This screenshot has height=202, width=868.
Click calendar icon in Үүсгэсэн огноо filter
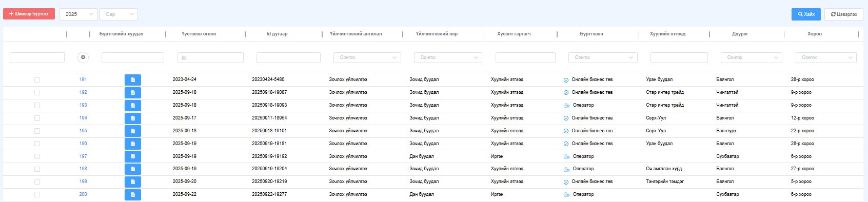[x=184, y=58]
